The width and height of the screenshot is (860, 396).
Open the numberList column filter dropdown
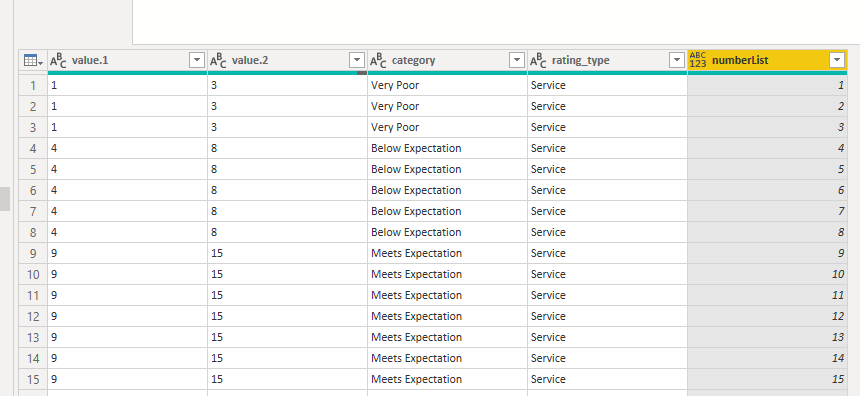(x=837, y=60)
